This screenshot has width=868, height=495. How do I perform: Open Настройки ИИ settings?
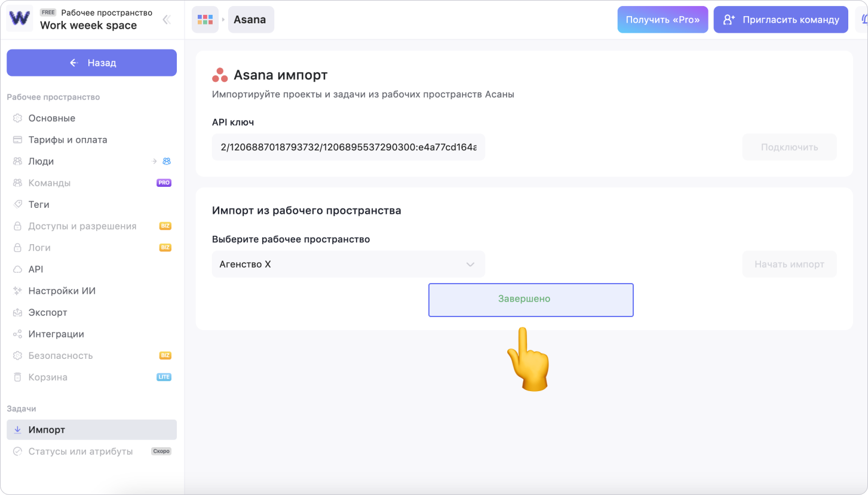[x=62, y=291]
